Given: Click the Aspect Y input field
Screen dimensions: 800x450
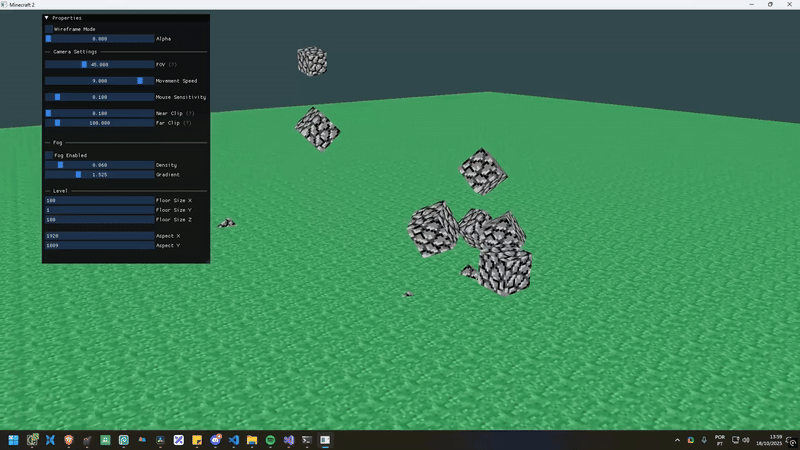Looking at the screenshot, I should pos(99,245).
